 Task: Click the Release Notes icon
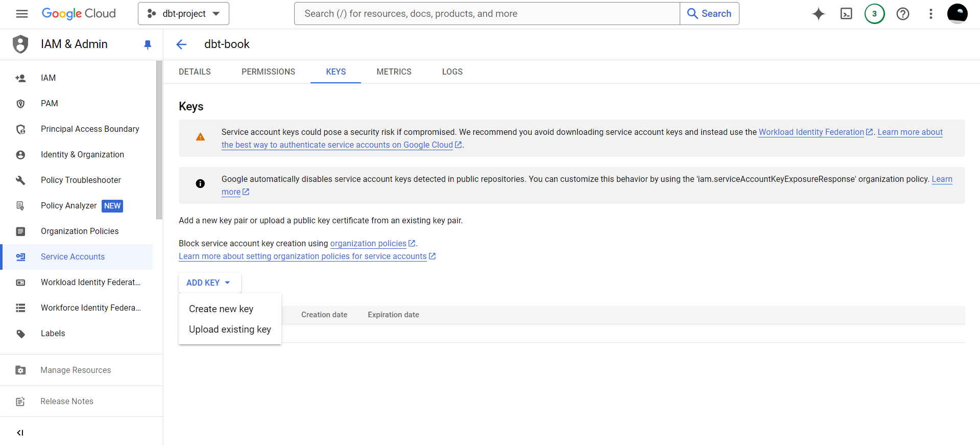[x=20, y=402]
